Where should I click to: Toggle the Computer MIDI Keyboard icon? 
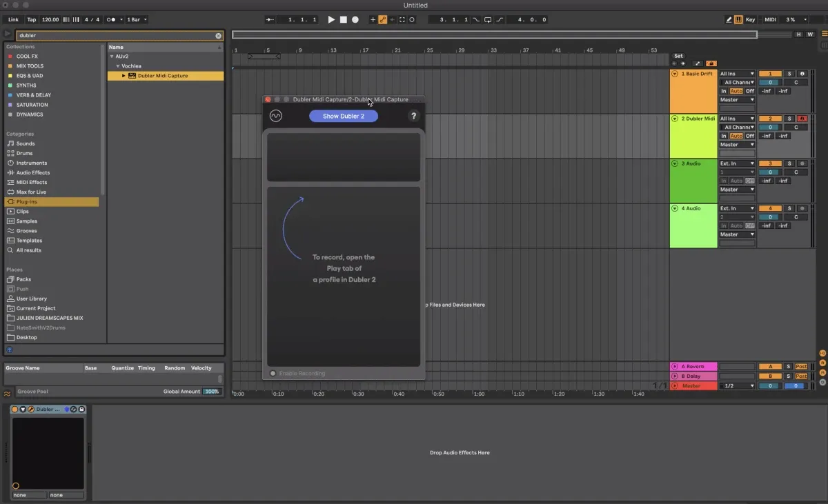coord(739,20)
